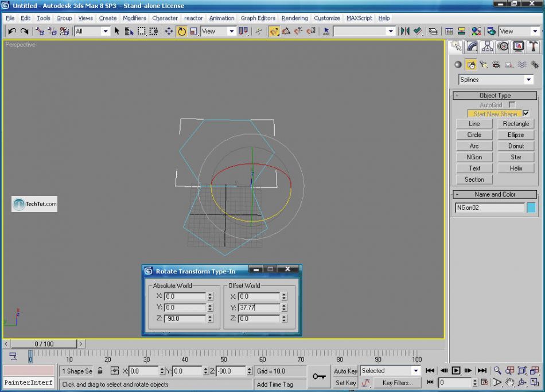Toggle the selection lock padlock icon
545x392 pixels.
point(100,370)
